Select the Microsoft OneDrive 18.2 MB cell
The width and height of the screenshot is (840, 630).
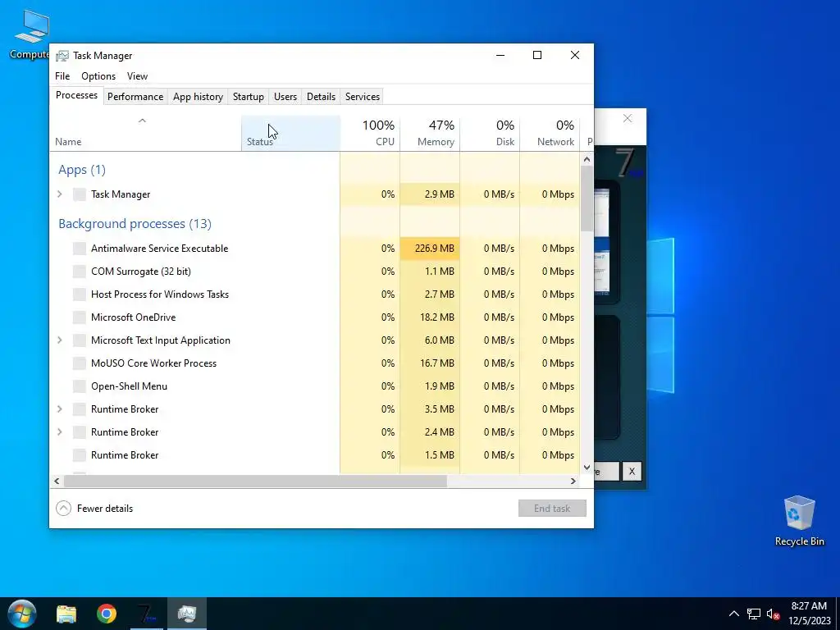(x=430, y=317)
